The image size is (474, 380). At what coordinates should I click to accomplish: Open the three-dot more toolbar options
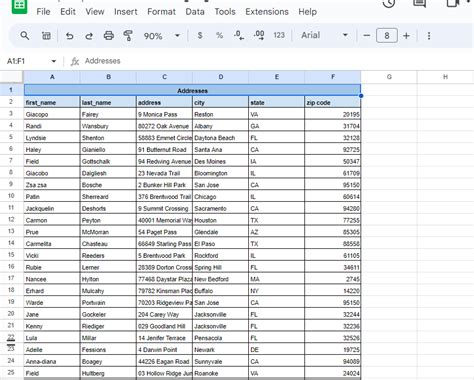(x=429, y=35)
